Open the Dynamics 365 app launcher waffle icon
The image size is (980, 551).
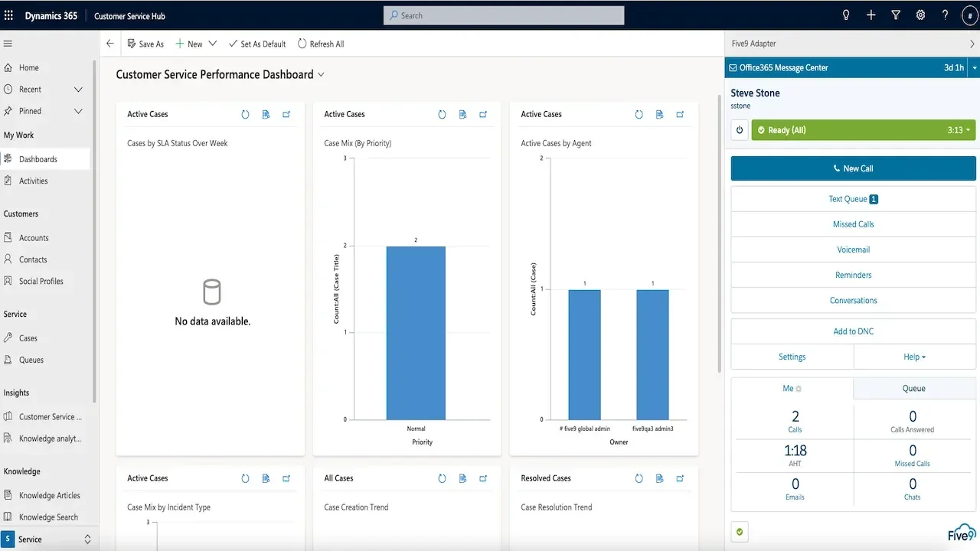coord(8,15)
